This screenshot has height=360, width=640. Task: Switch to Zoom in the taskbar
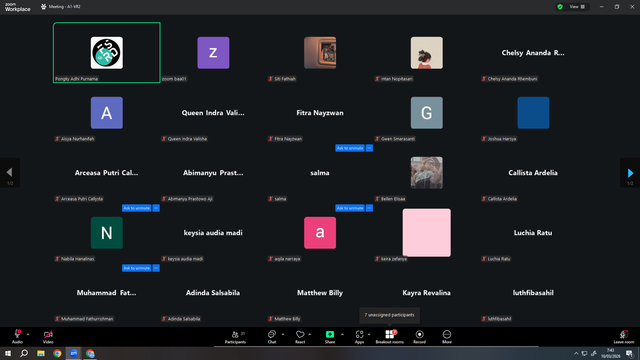(x=73, y=353)
